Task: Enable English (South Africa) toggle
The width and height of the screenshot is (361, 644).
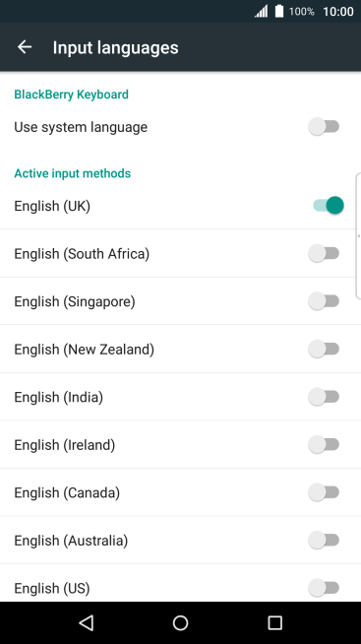Action: tap(324, 253)
